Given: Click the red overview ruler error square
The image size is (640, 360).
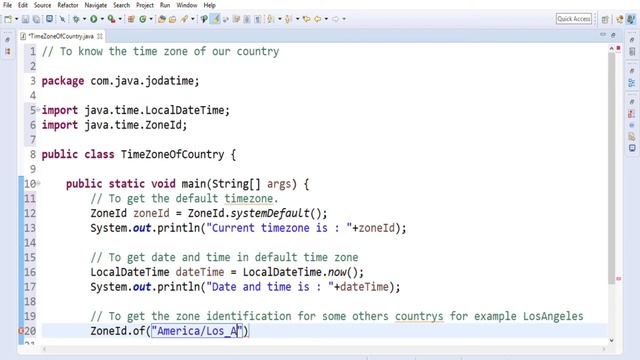Looking at the screenshot, I should 618,48.
